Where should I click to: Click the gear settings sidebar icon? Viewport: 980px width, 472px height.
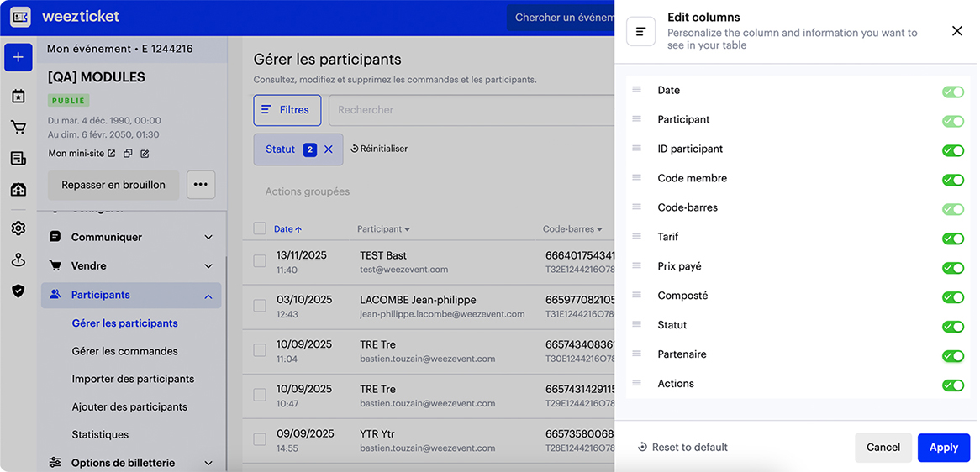18,228
